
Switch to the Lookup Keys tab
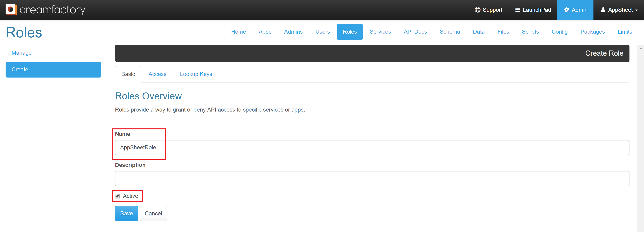point(196,74)
